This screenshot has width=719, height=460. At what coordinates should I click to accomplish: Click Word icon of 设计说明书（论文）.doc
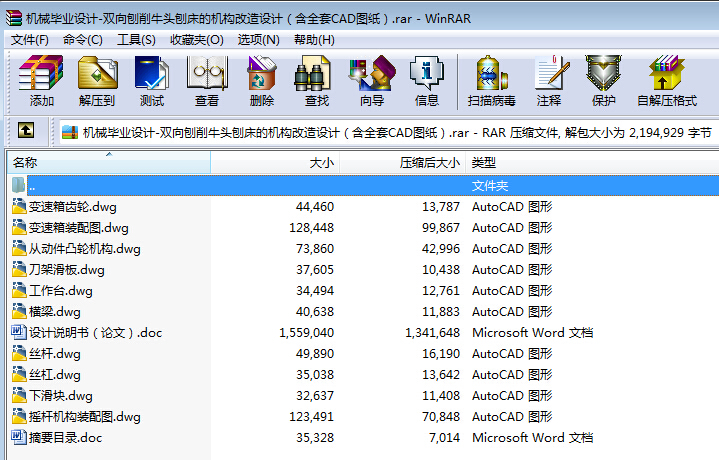(19, 332)
